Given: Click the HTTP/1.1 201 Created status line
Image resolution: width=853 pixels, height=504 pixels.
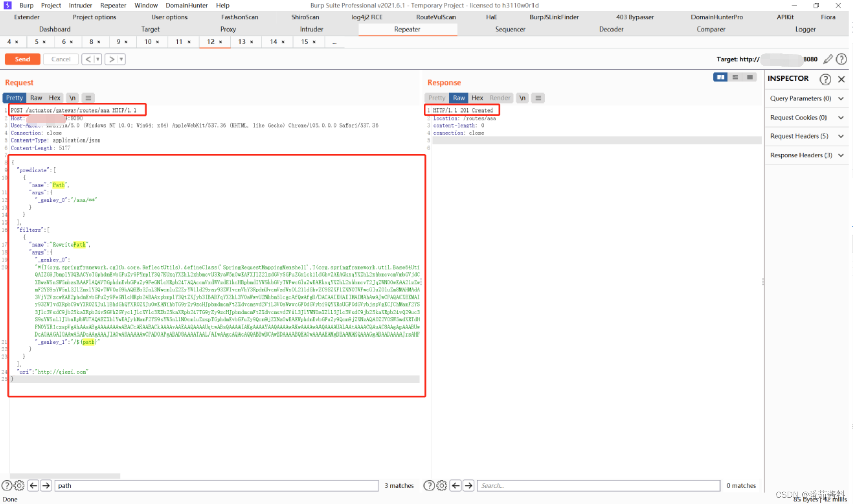Looking at the screenshot, I should 463,110.
